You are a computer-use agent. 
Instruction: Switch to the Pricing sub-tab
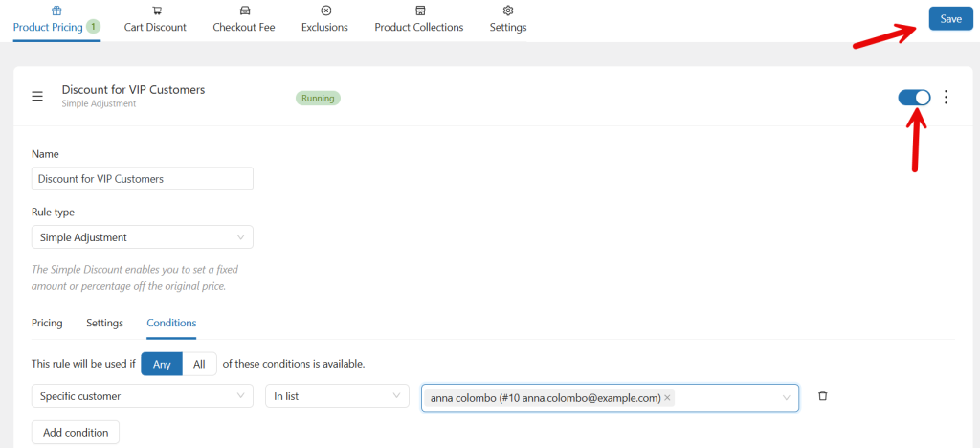click(47, 324)
